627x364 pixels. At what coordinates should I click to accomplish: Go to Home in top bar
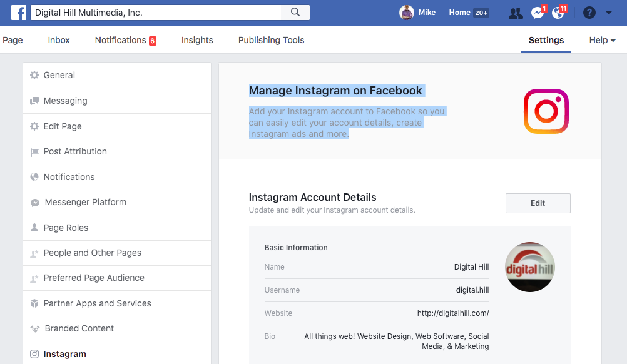point(459,13)
